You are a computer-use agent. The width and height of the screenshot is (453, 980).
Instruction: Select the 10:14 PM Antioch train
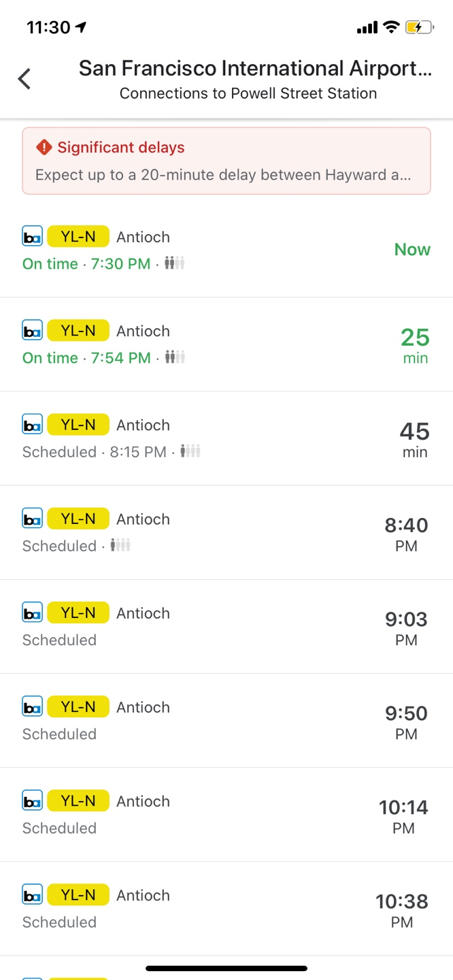click(x=227, y=814)
